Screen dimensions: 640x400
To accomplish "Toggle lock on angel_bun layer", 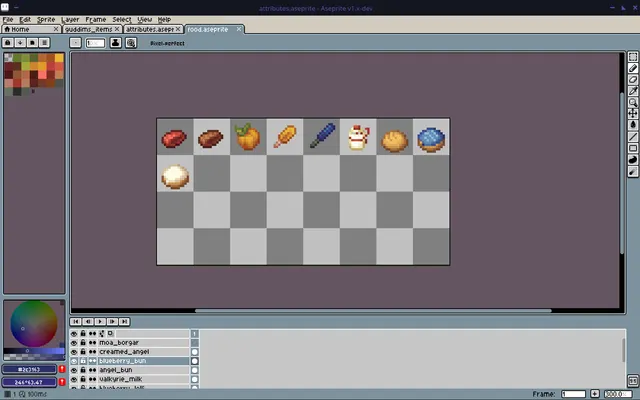I will coord(83,370).
